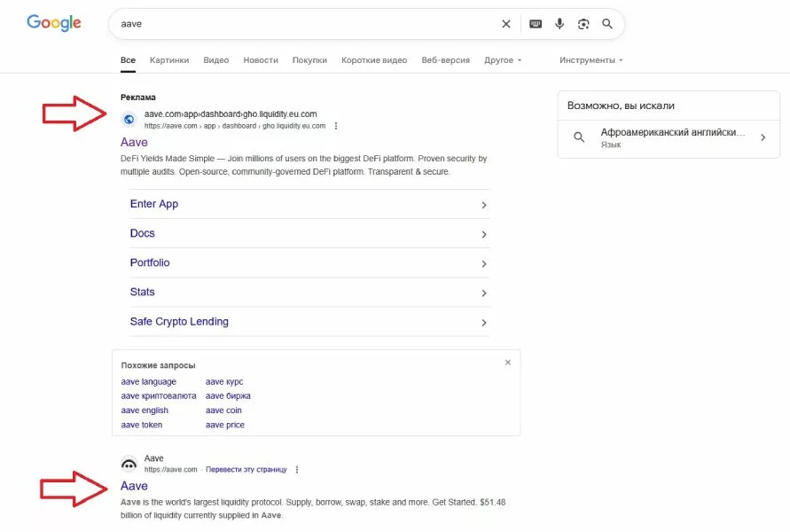Screen dimensions: 790x532
Task: Click the chevron on the Portfolio row
Action: point(484,263)
